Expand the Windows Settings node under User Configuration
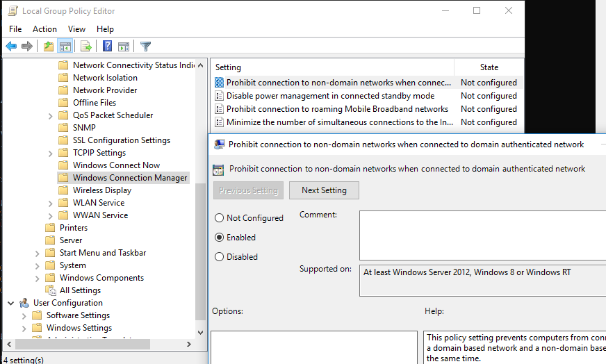The height and width of the screenshot is (364, 606). (x=24, y=329)
